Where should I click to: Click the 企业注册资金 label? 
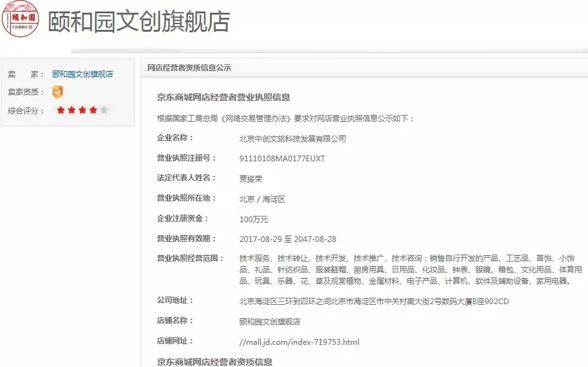pyautogui.click(x=183, y=218)
